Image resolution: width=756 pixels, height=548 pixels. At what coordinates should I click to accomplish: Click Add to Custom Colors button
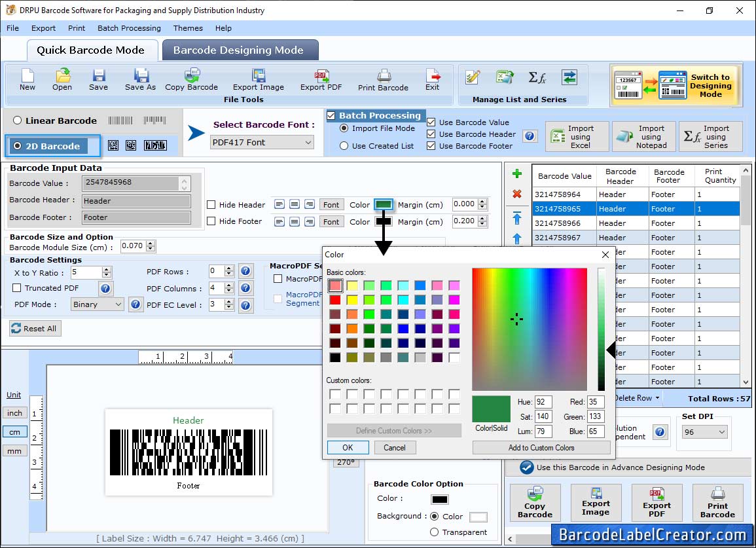pos(541,448)
